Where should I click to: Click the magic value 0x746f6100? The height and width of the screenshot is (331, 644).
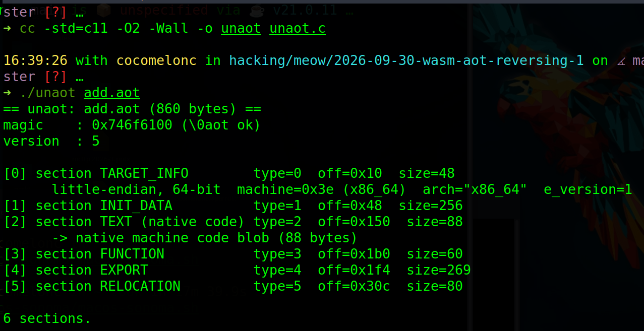(132, 125)
